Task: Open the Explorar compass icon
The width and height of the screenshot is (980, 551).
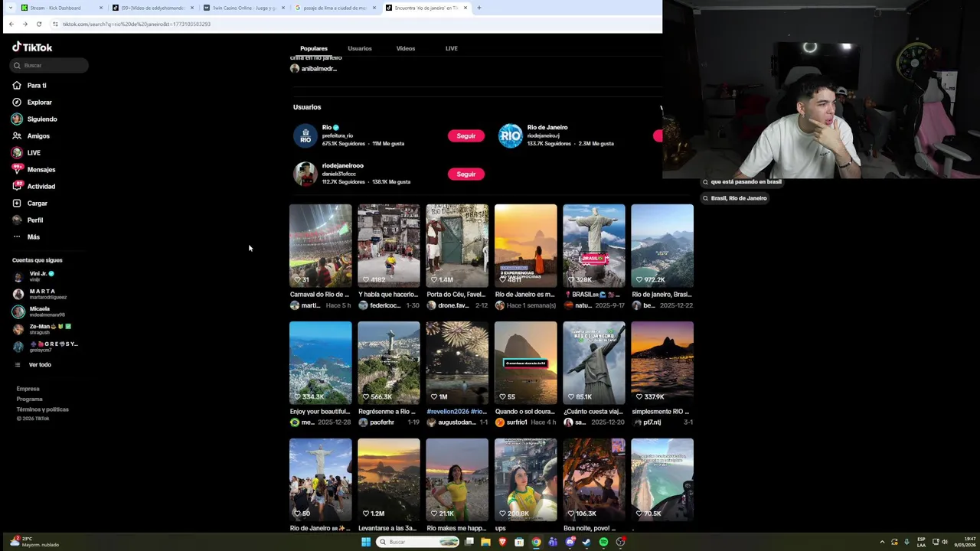Action: coord(17,102)
